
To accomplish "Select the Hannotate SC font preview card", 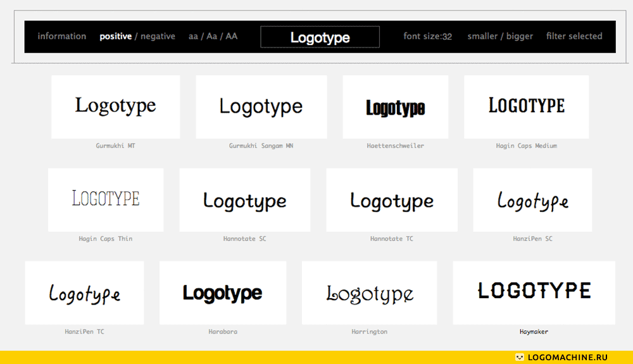I will (x=244, y=200).
